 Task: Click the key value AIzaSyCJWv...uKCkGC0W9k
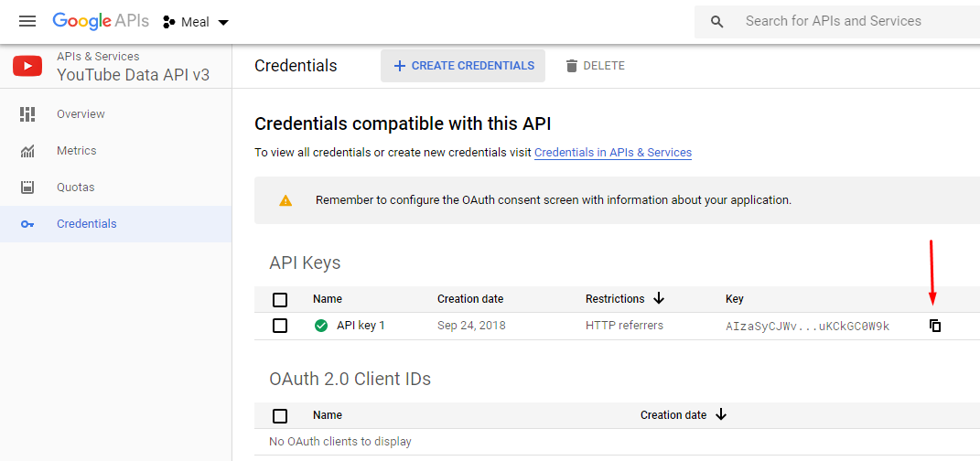tap(807, 326)
